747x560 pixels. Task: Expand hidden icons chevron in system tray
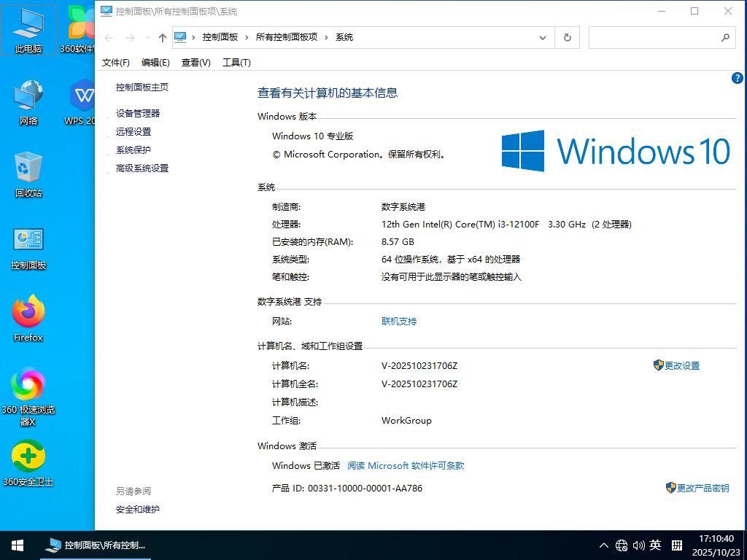point(603,545)
